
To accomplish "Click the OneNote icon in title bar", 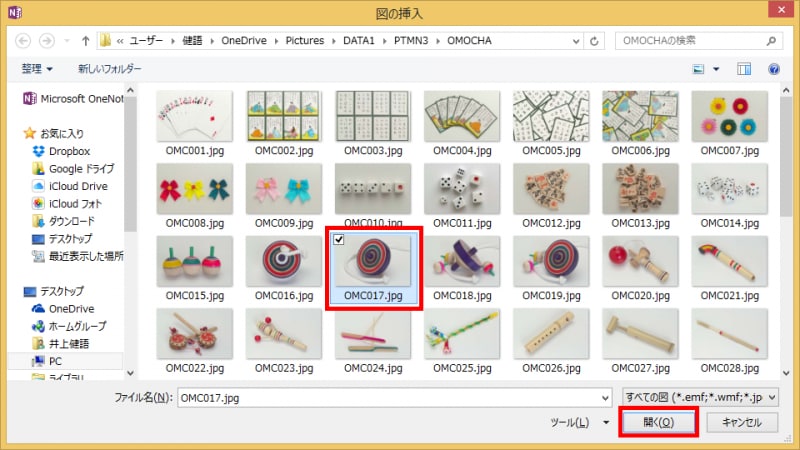I will click(x=15, y=12).
